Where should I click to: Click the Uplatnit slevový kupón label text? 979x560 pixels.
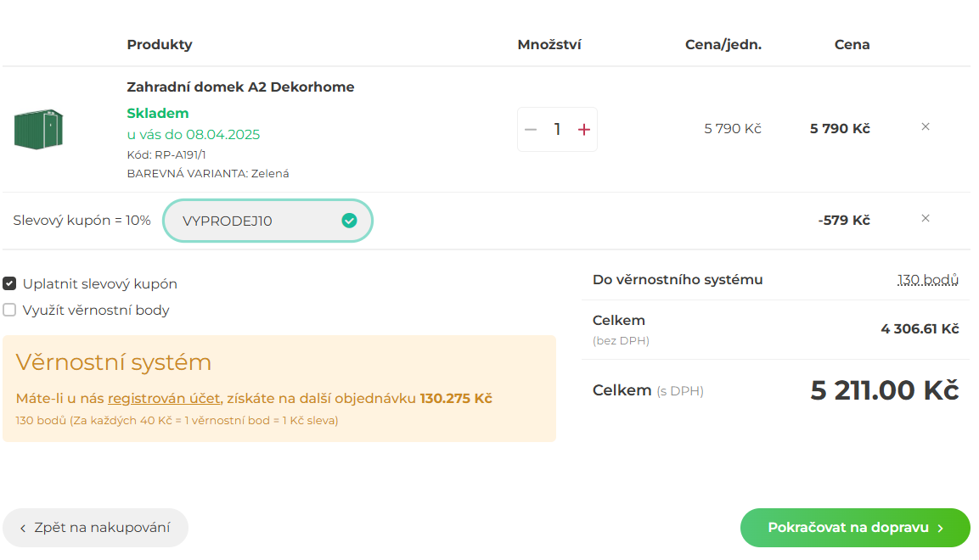pyautogui.click(x=100, y=283)
